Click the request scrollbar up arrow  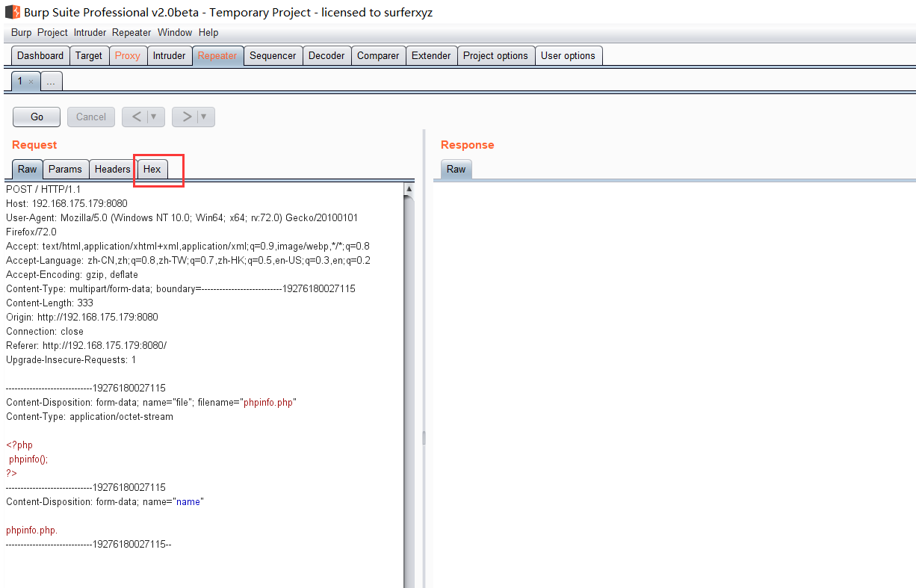[x=409, y=189]
